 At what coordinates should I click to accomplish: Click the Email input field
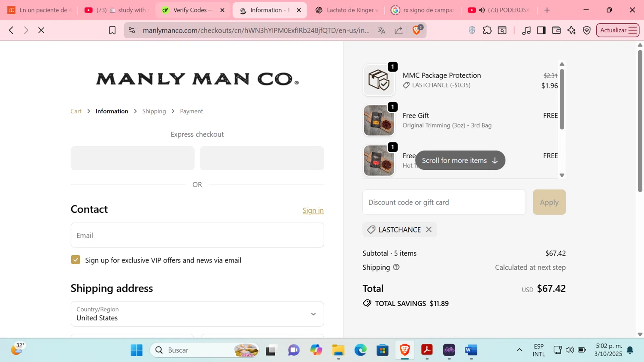coord(197,235)
